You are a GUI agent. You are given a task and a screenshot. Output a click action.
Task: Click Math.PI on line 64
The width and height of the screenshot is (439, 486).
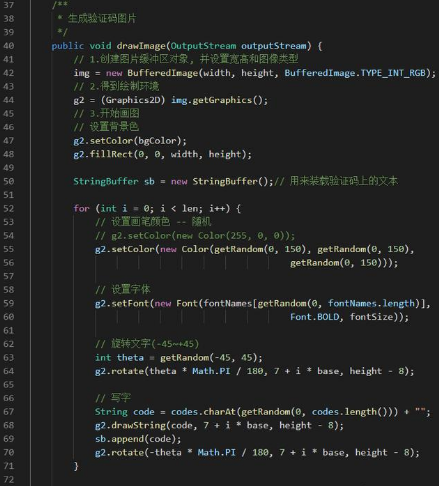[x=211, y=371]
